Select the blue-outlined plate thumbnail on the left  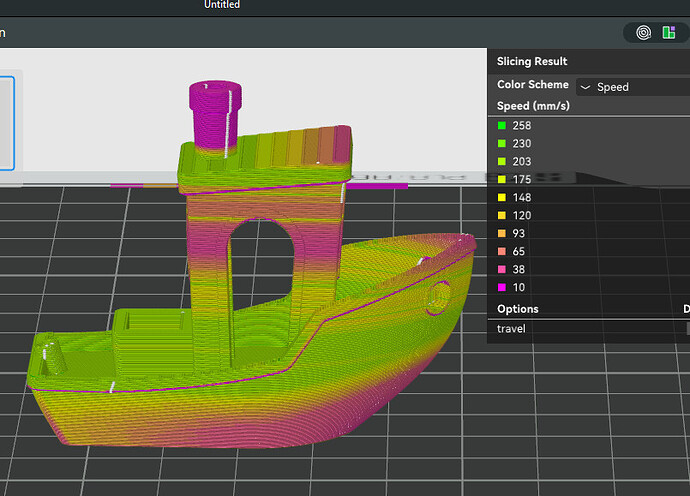coord(7,123)
